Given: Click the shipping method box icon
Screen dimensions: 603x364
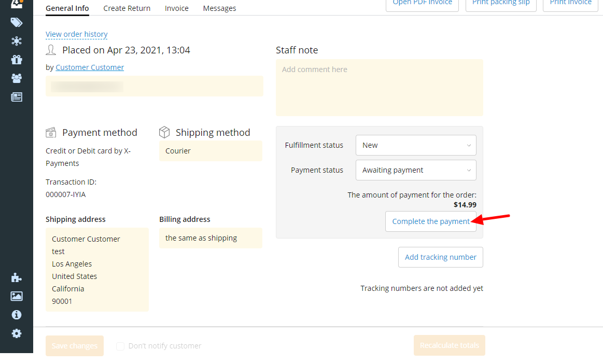Looking at the screenshot, I should (164, 132).
